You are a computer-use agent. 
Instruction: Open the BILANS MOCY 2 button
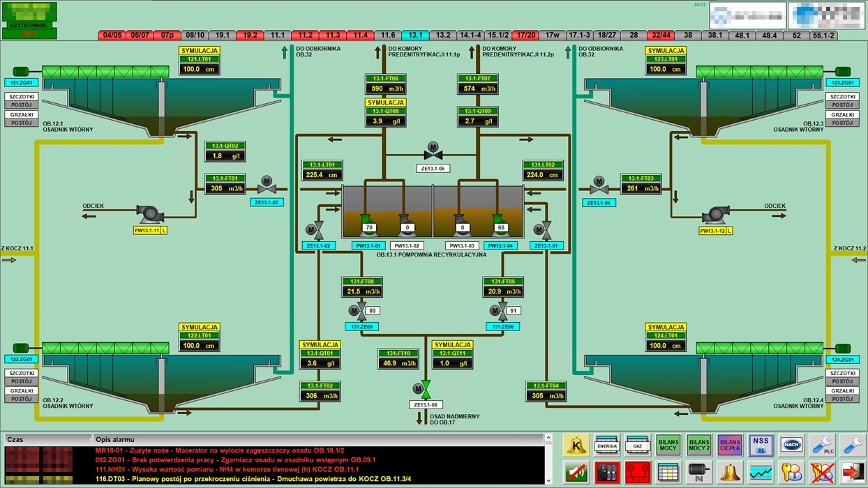[698, 445]
